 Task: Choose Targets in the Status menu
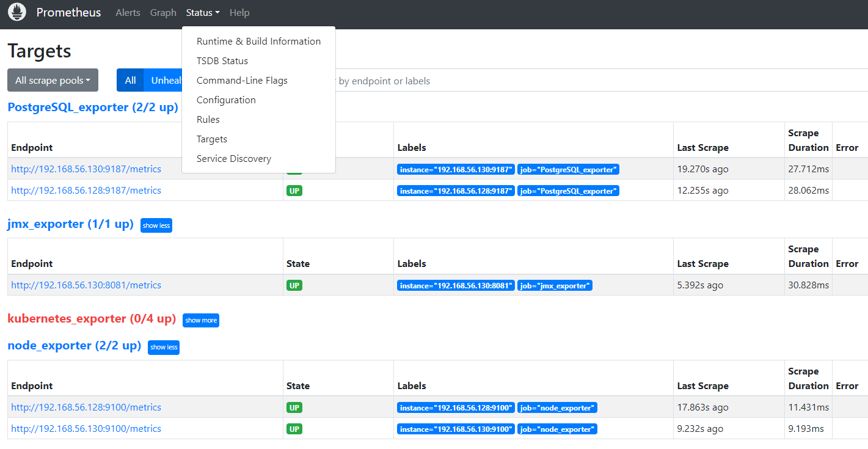pyautogui.click(x=258, y=139)
